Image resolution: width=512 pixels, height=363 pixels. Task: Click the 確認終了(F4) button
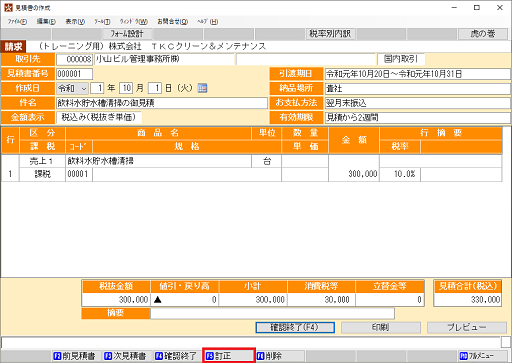click(295, 327)
